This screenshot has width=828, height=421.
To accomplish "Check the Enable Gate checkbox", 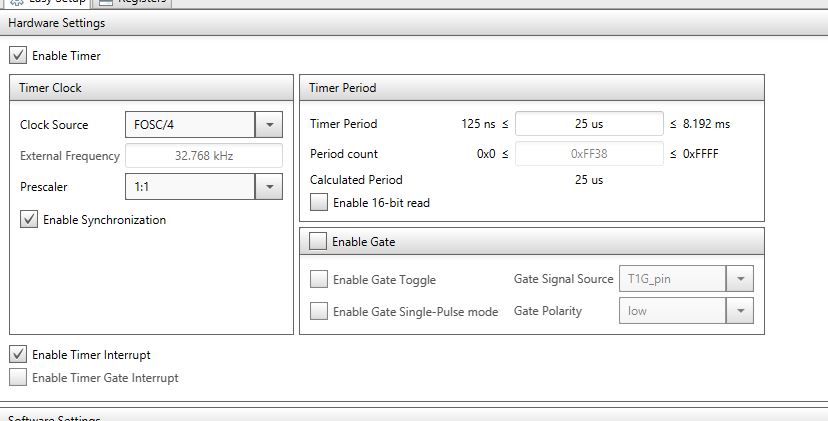I will (318, 241).
